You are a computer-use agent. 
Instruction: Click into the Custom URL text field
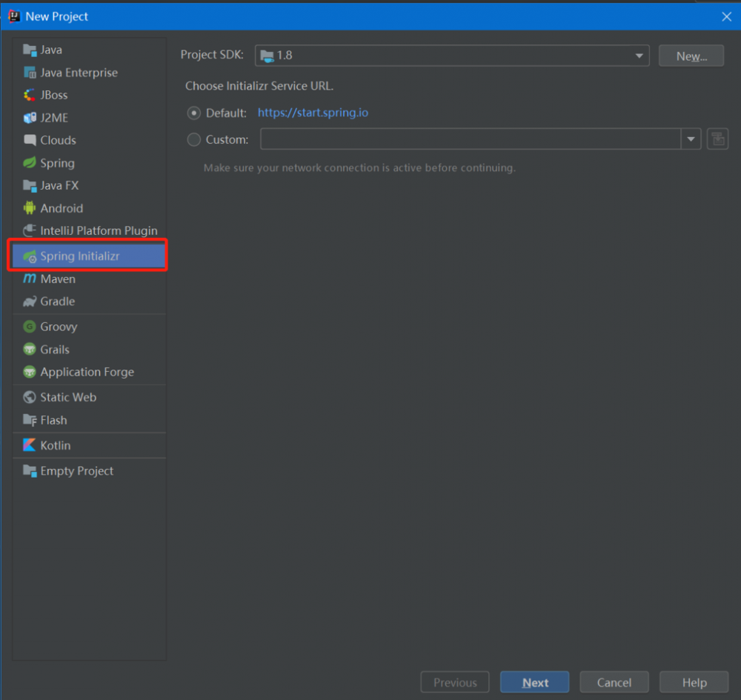(471, 139)
